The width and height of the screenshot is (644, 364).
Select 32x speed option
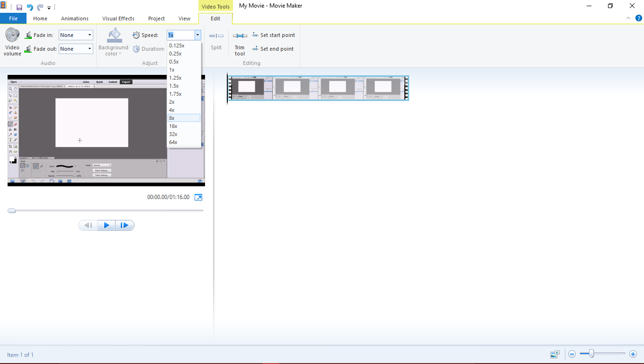coord(184,134)
